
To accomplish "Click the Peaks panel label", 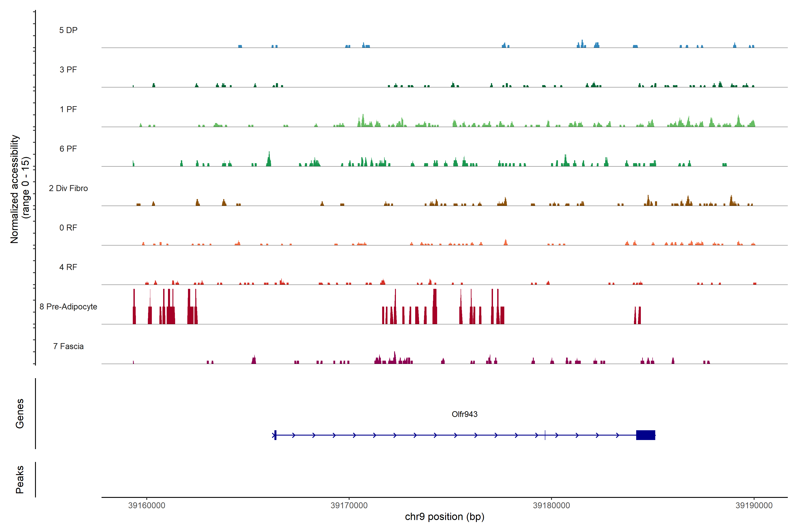I will click(x=20, y=479).
